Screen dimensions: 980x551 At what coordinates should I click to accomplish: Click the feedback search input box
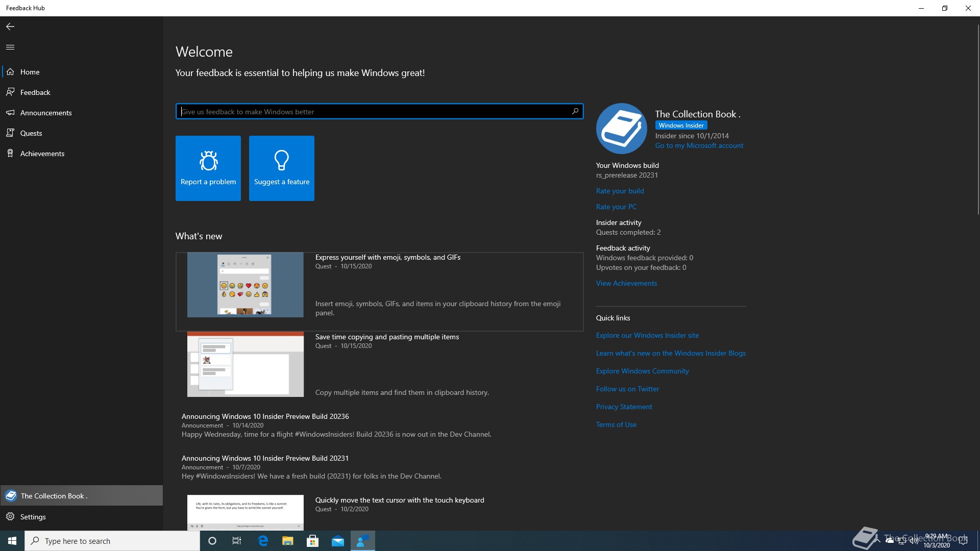pos(379,111)
